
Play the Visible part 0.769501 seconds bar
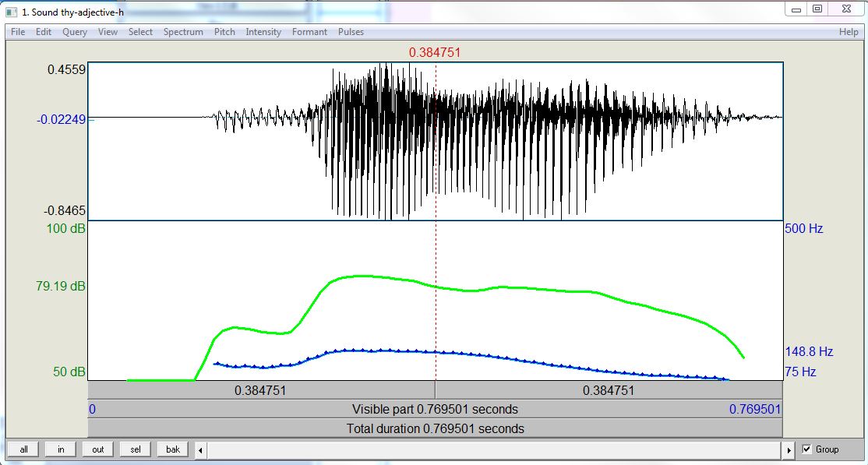(x=435, y=409)
